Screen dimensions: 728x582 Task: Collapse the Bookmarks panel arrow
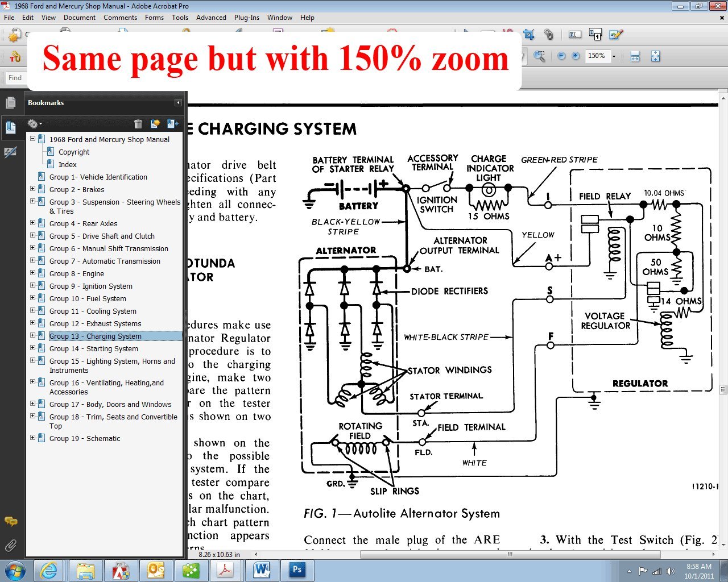click(178, 103)
